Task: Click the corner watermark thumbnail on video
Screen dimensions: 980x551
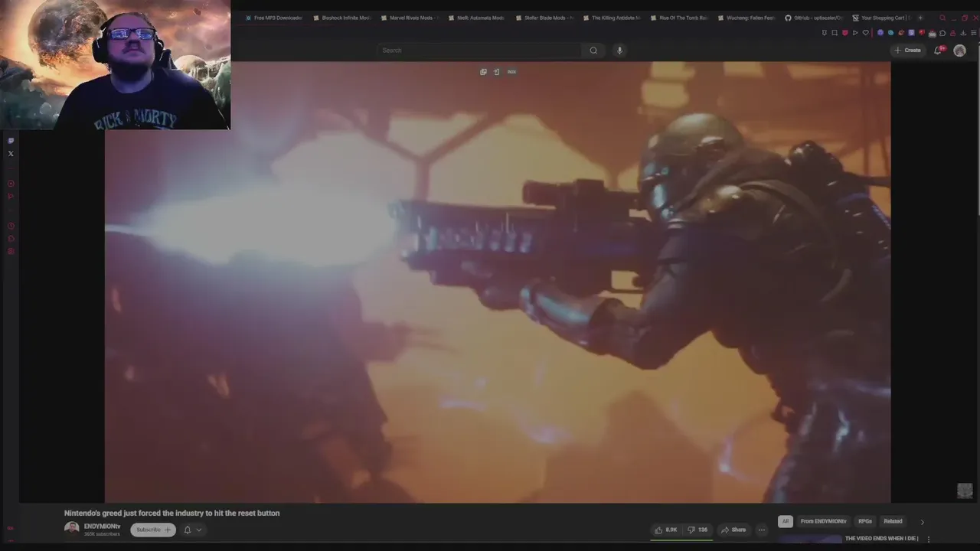Action: [965, 491]
